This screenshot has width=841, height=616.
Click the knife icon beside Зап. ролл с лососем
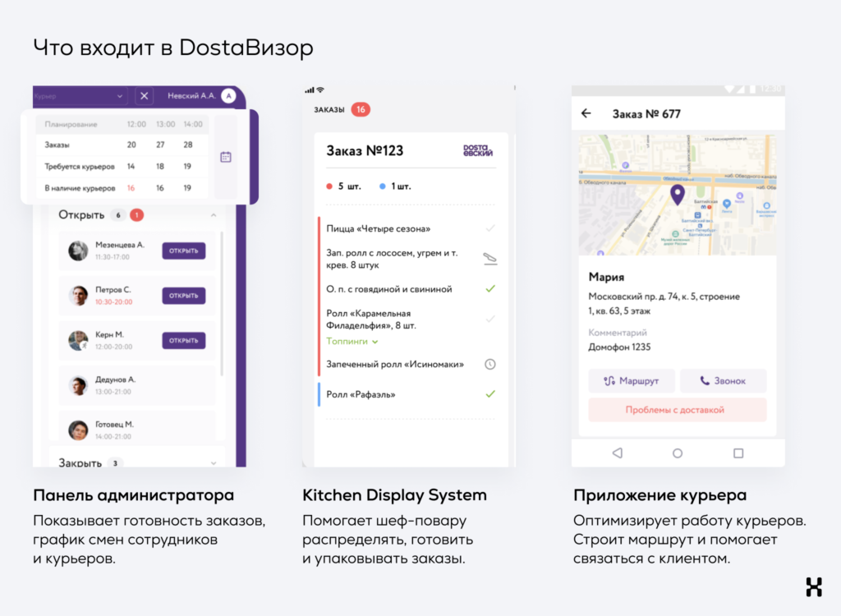(x=490, y=259)
